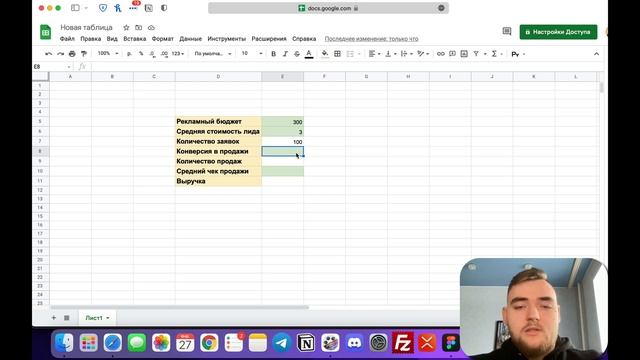Insert a chart via toolbar icon

pyautogui.click(x=464, y=53)
